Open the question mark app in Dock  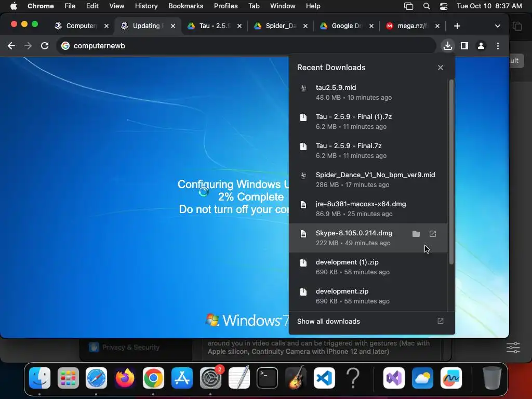tap(353, 378)
